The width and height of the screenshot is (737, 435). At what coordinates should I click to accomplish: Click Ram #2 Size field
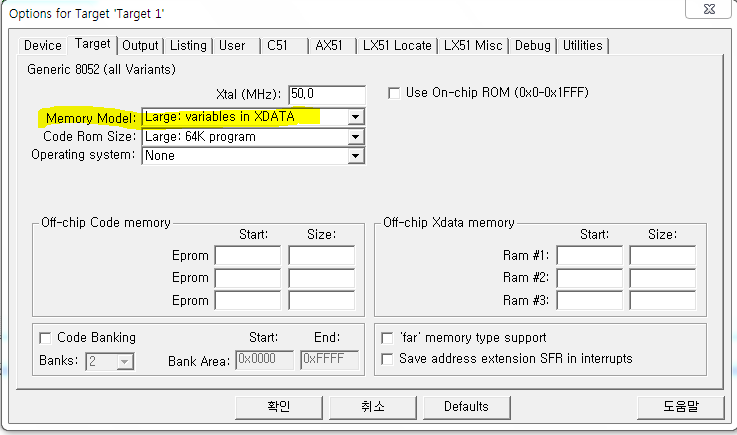[x=663, y=278]
